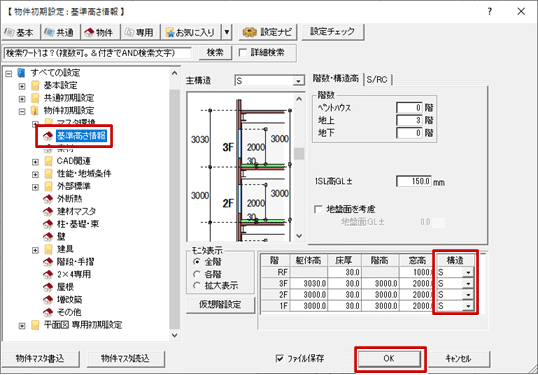Switch to the 共通 tab
The width and height of the screenshot is (538, 375).
[x=59, y=32]
